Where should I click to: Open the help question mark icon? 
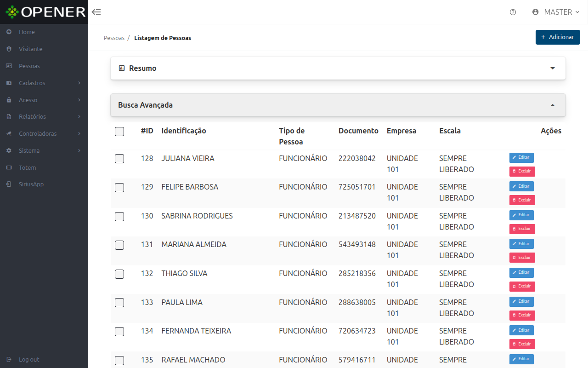point(513,12)
